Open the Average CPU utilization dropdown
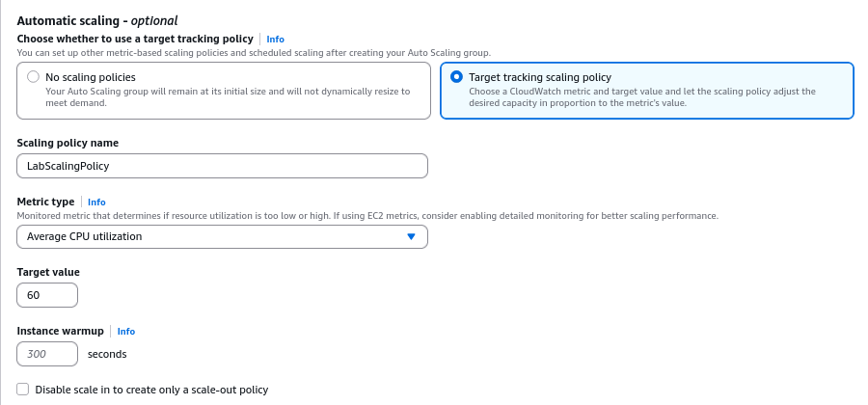This screenshot has width=868, height=405. [222, 236]
